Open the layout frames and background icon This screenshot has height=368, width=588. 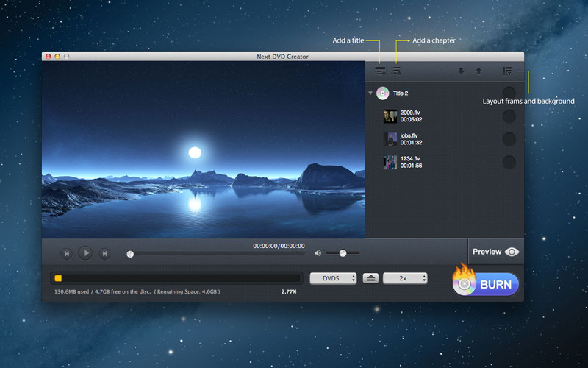pos(507,71)
